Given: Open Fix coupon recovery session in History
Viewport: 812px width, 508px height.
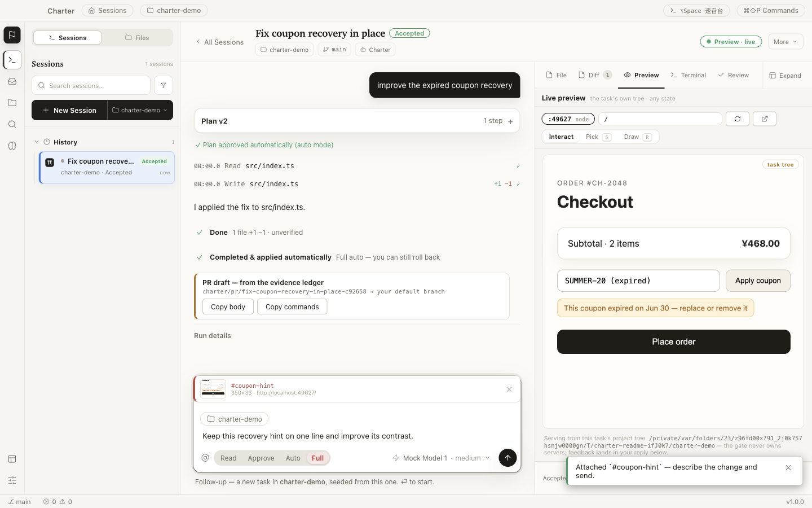Looking at the screenshot, I should pyautogui.click(x=107, y=167).
